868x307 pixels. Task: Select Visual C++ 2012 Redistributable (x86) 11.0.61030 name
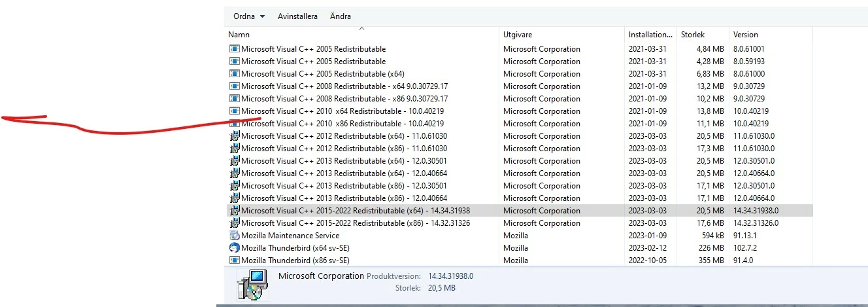point(344,149)
